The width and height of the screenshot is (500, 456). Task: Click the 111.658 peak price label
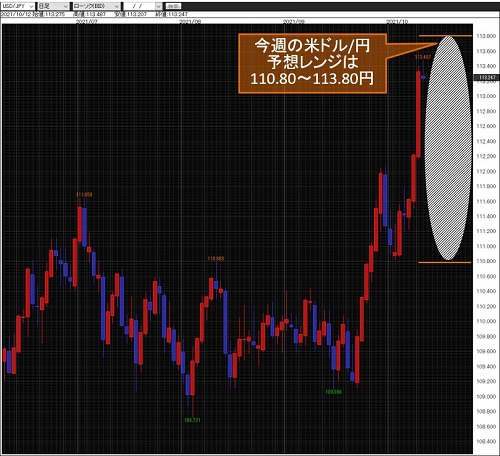84,194
